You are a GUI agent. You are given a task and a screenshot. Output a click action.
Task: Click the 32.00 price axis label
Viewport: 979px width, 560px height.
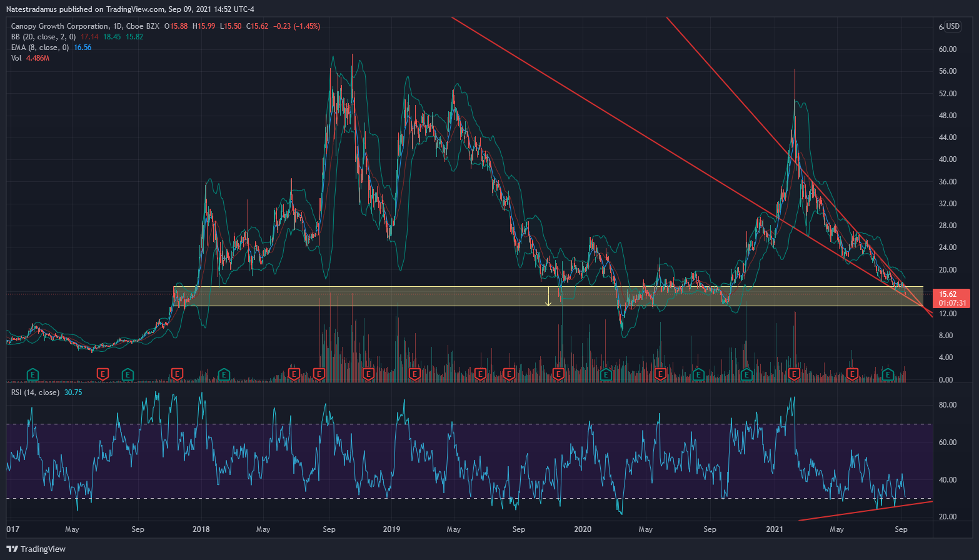pos(948,204)
